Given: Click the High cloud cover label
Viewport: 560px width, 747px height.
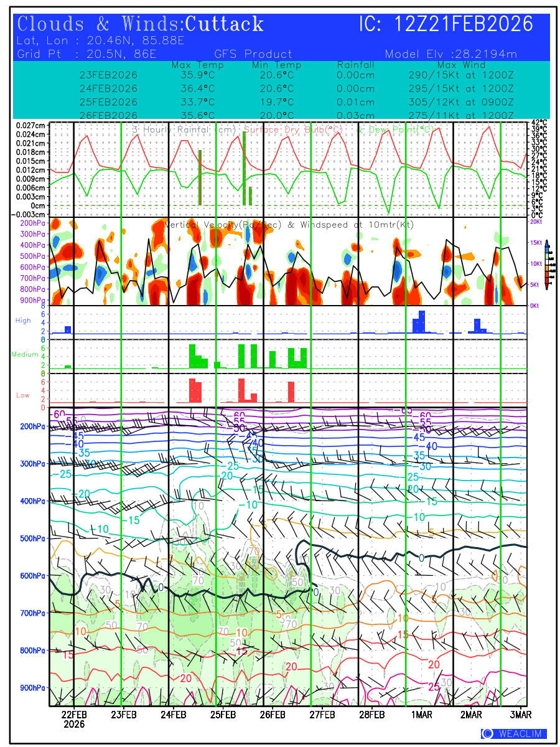Looking at the screenshot, I should 23,320.
